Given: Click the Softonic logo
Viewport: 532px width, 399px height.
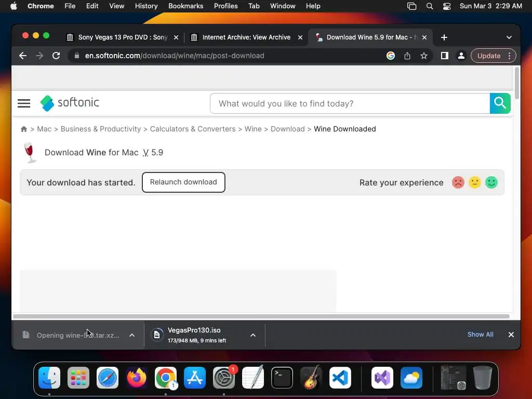Looking at the screenshot, I should click(70, 103).
